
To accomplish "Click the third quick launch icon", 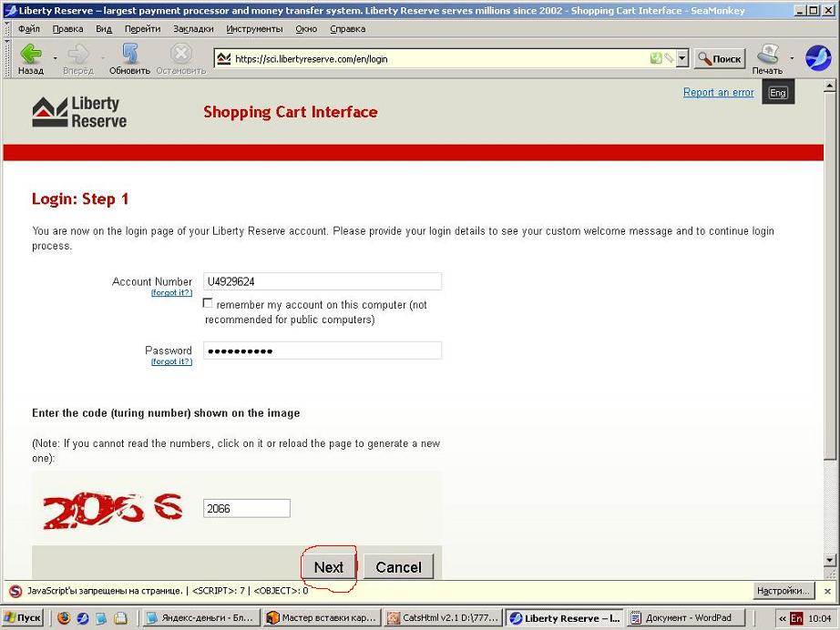I will coord(101,618).
